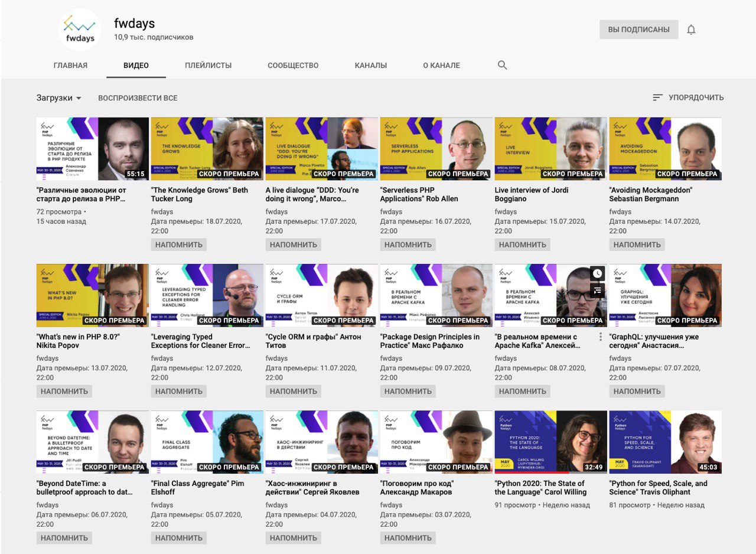Open The Knowledge Grows thumbnail
The width and height of the screenshot is (756, 554).
[x=207, y=149]
